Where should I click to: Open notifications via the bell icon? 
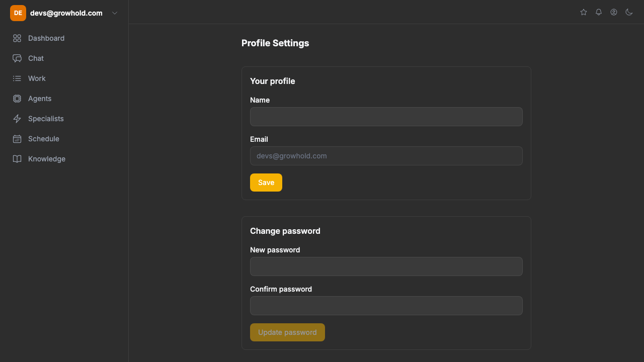(x=598, y=12)
